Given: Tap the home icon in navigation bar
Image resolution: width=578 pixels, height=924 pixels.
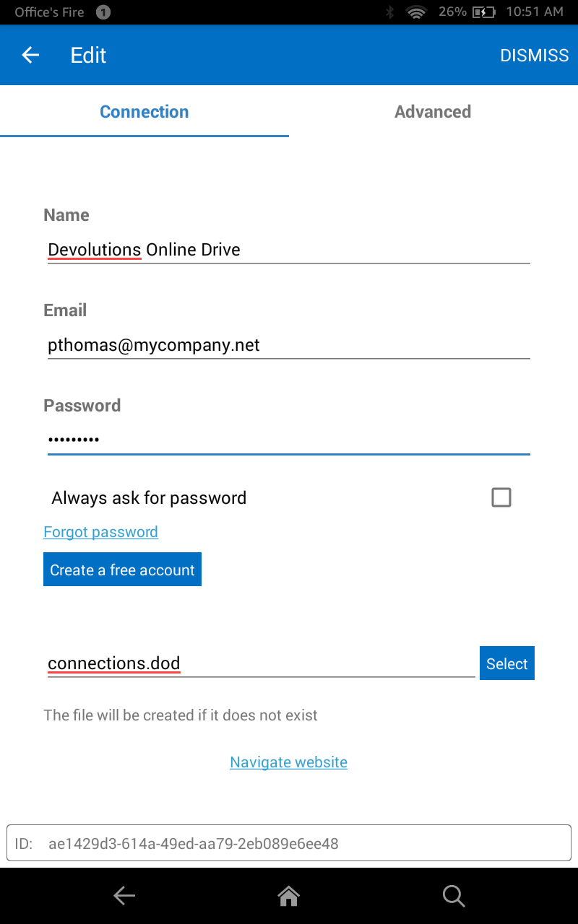Looking at the screenshot, I should [x=289, y=896].
